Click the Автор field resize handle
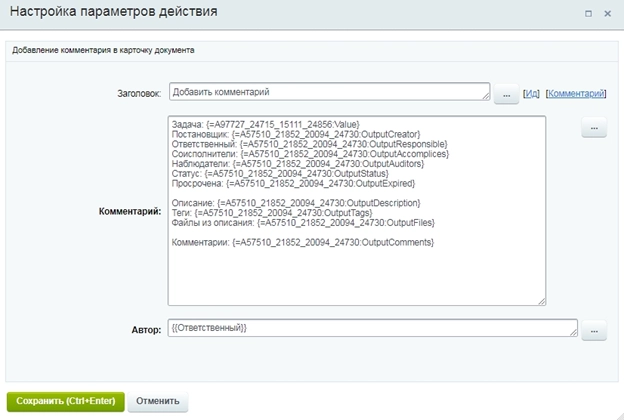Viewport: 624px width, 420px height. point(573,334)
